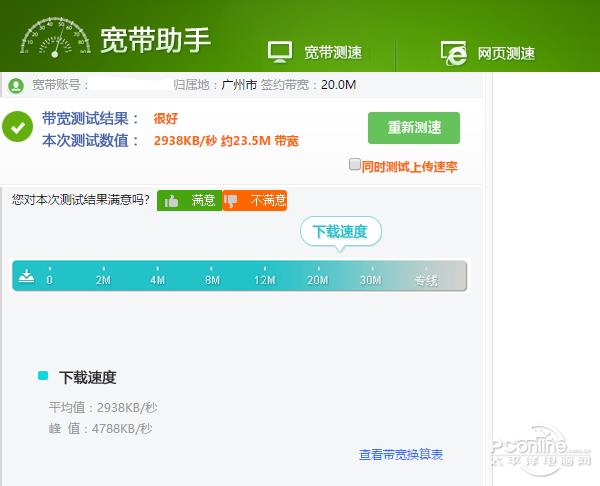The width and height of the screenshot is (600, 486).
Task: Click the green checkmark result icon
Action: click(17, 128)
